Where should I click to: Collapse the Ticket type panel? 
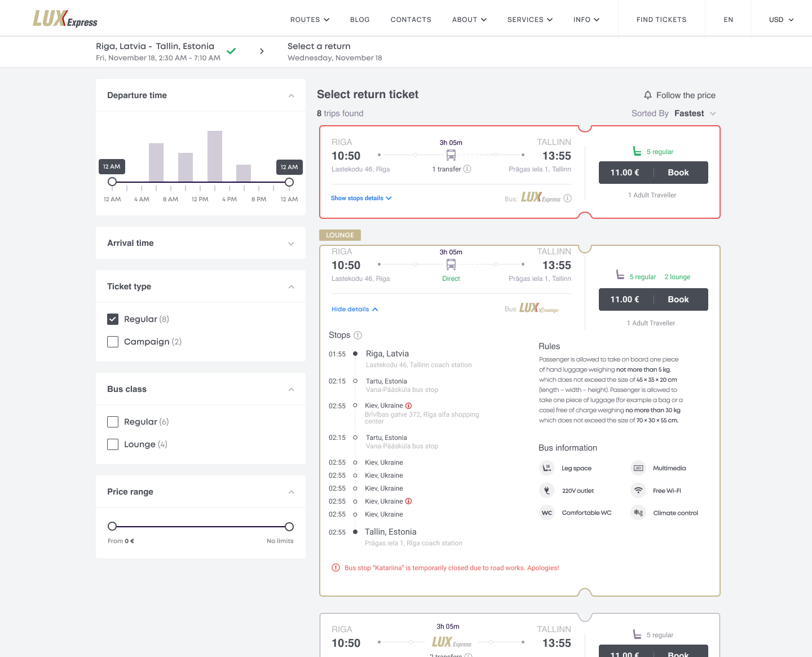pos(291,287)
